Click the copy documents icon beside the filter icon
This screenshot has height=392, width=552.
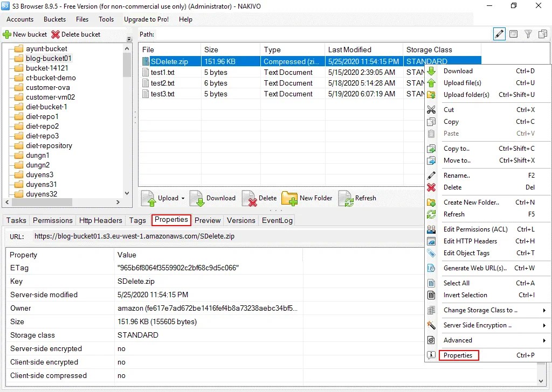(542, 33)
